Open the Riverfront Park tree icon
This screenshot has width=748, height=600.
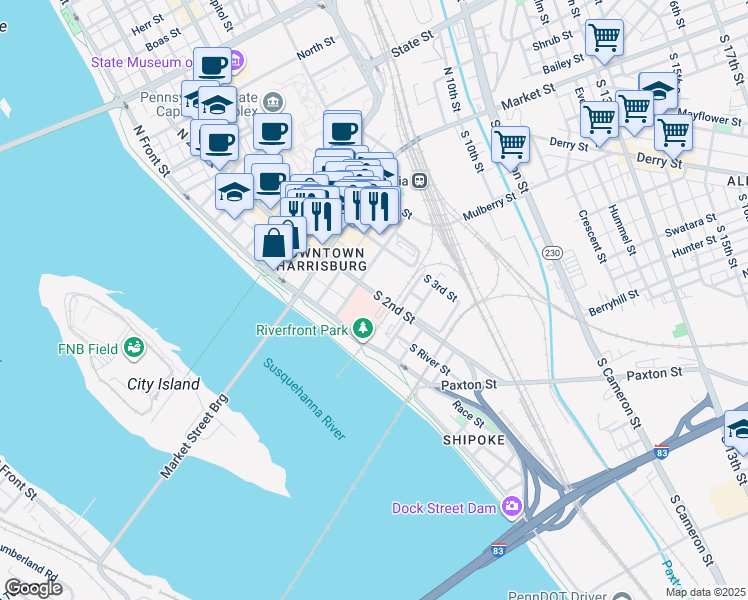coord(363,330)
